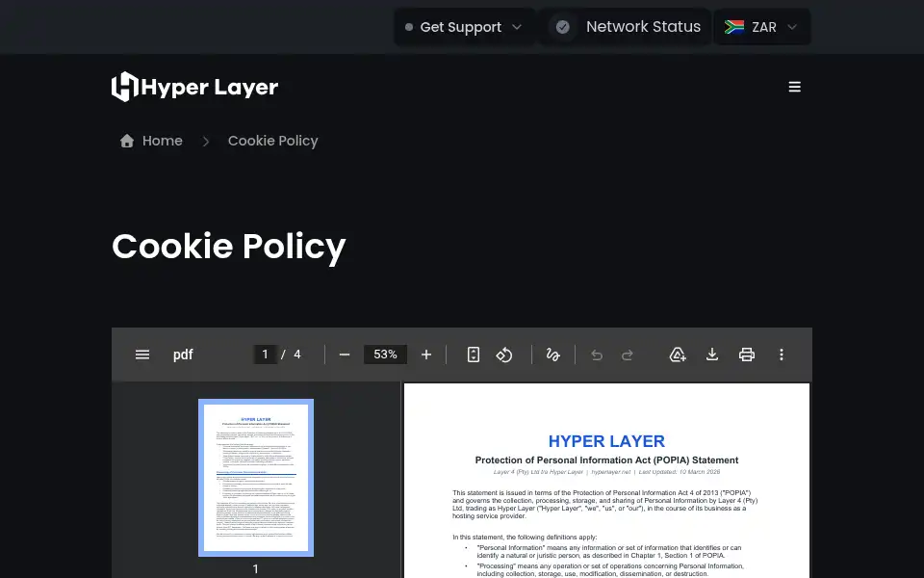
Task: Select the page 1 thumbnail
Action: tap(256, 478)
